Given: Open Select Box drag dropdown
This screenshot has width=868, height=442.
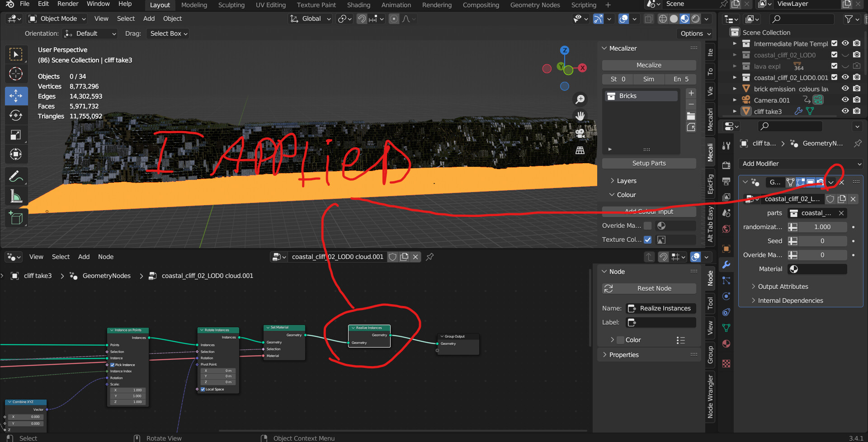Looking at the screenshot, I should coord(168,33).
